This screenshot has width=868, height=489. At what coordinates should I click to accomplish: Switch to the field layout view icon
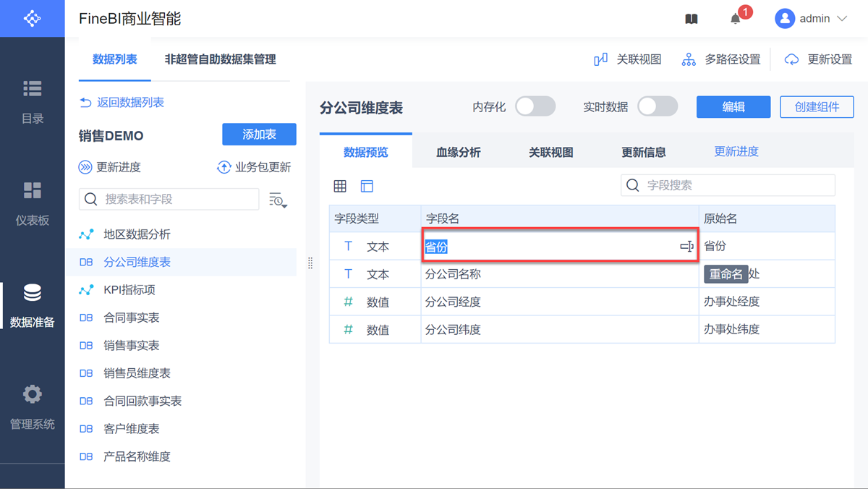pos(367,186)
